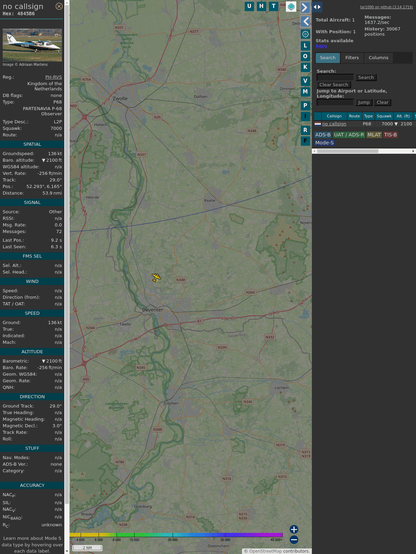Toggle the sidebar width with the double arrow

tap(317, 7)
